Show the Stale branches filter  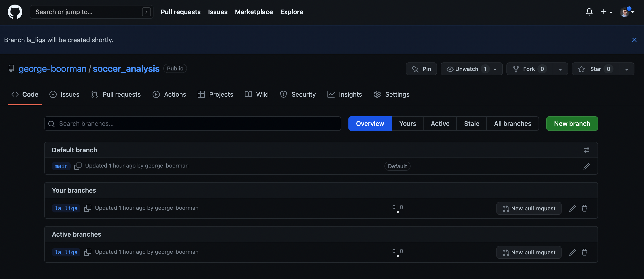click(471, 124)
